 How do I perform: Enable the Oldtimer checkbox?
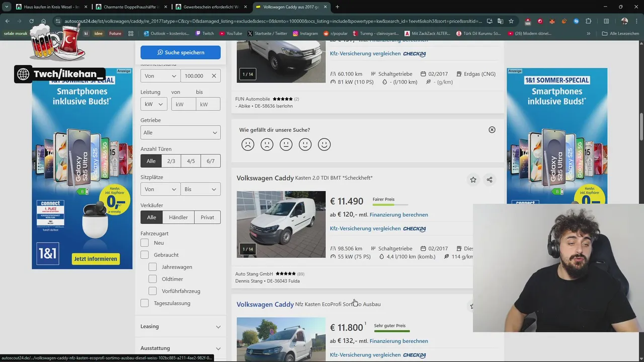[152, 279]
